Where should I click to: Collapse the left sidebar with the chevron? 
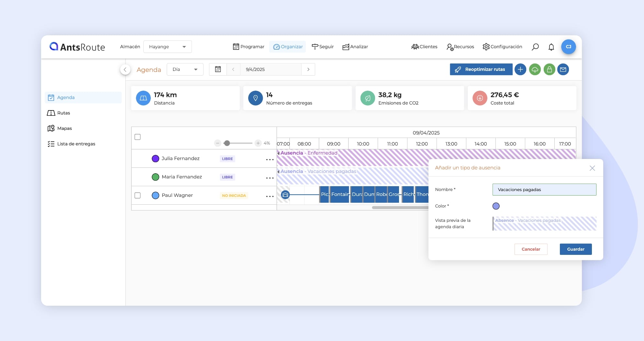[125, 69]
